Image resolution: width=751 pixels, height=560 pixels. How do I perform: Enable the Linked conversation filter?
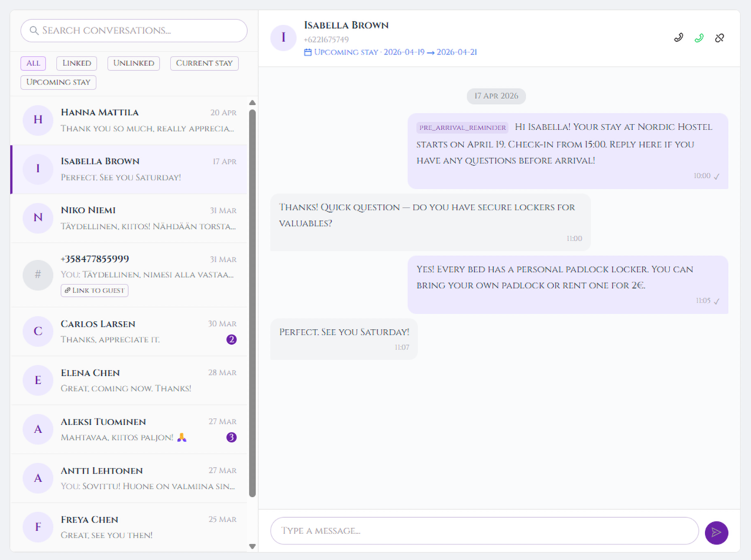tap(77, 63)
